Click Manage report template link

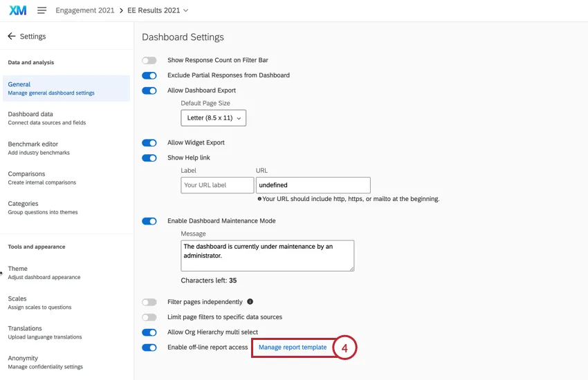click(x=293, y=348)
